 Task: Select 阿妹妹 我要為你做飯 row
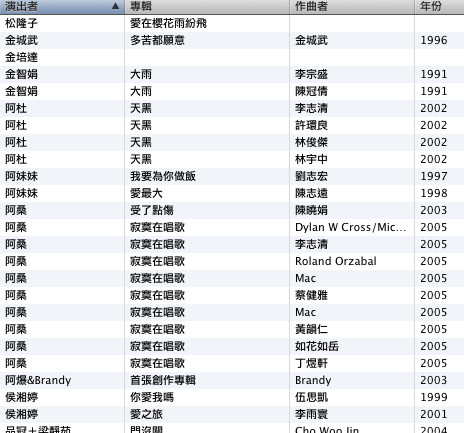232,176
